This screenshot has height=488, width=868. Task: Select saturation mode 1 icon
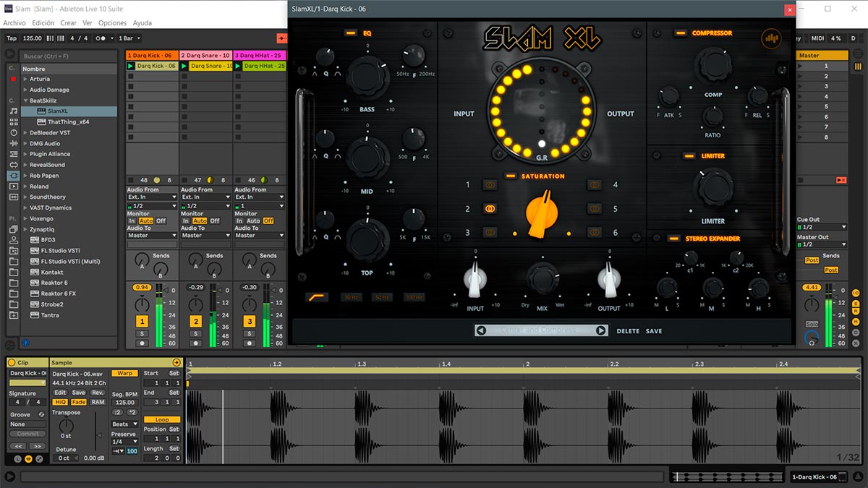pos(490,185)
